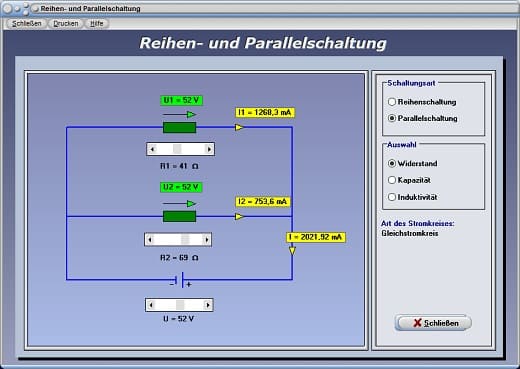The height and width of the screenshot is (369, 520).
Task: Click the voltage U slider thumb
Action: (180, 305)
